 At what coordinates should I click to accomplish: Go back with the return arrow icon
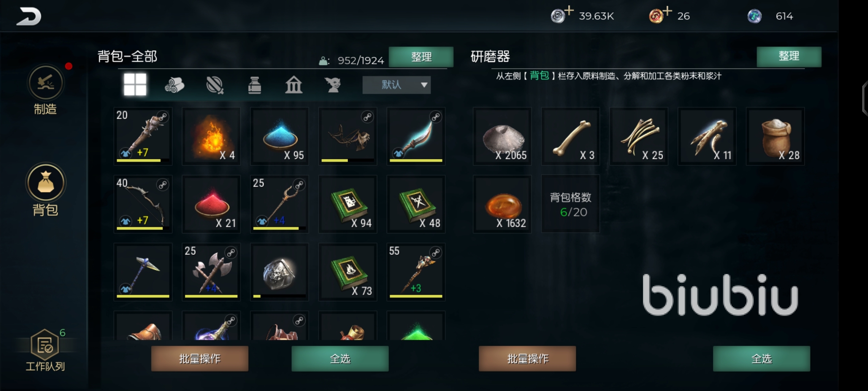tap(29, 16)
